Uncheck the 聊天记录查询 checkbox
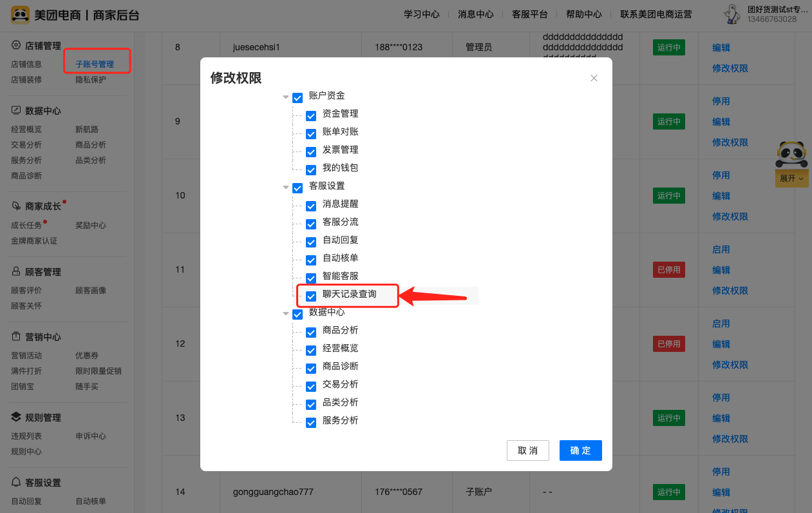The width and height of the screenshot is (812, 513). (311, 296)
